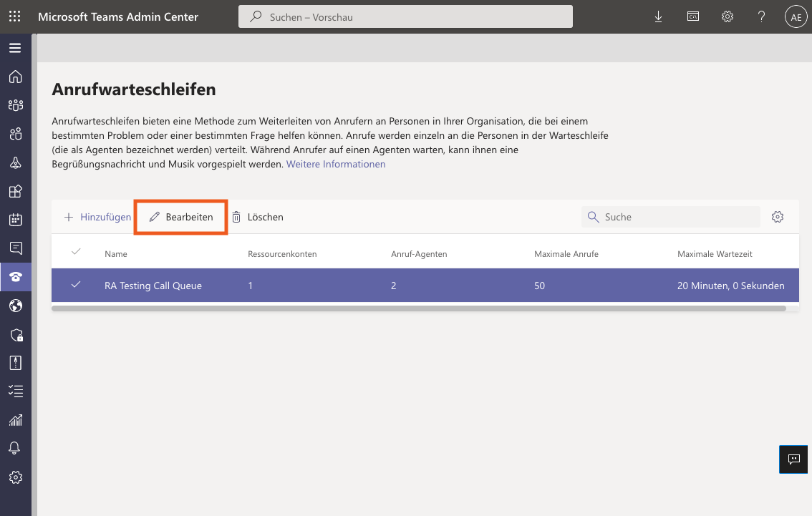Toggle the select-all checkmark in table header
The width and height of the screenshot is (812, 516).
pyautogui.click(x=76, y=251)
